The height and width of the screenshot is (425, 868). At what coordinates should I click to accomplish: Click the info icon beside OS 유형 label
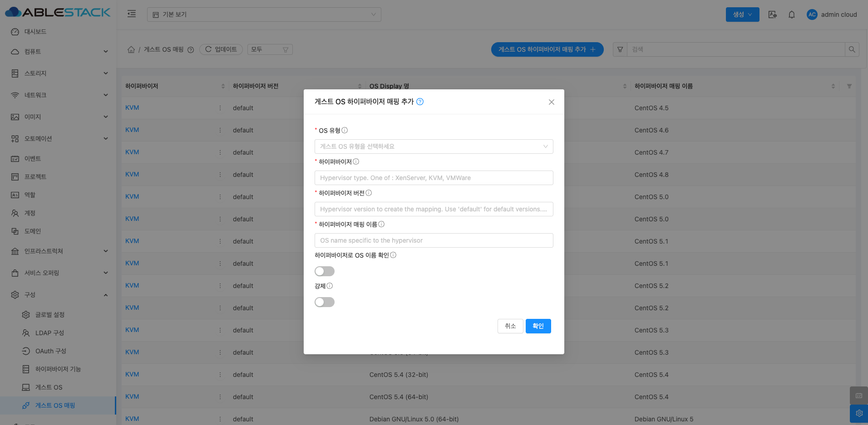tap(345, 131)
